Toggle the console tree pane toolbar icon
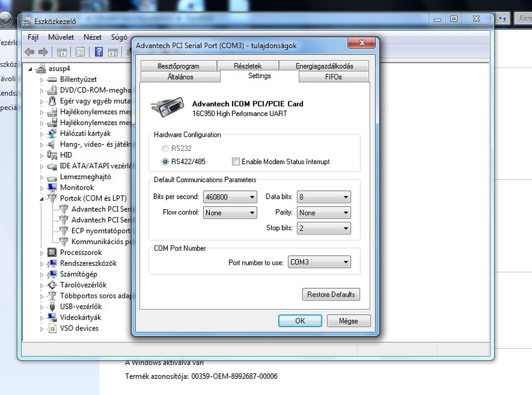 [62, 52]
